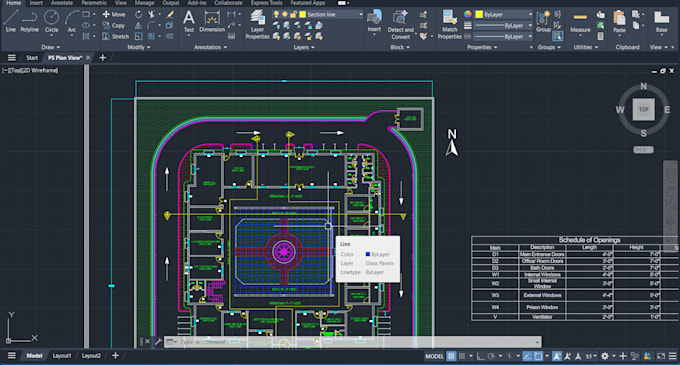This screenshot has height=365, width=680.
Task: Open the Table tool in Annotation
Action: pyautogui.click(x=232, y=36)
